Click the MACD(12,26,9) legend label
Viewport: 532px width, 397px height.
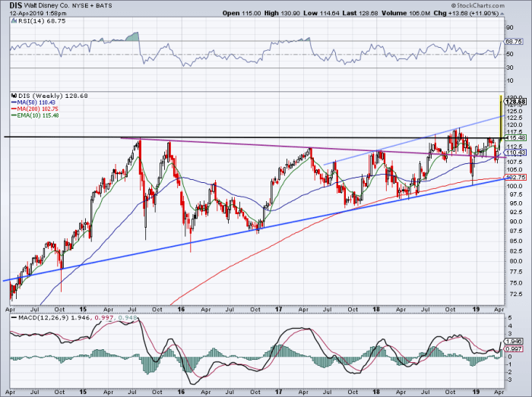point(44,318)
